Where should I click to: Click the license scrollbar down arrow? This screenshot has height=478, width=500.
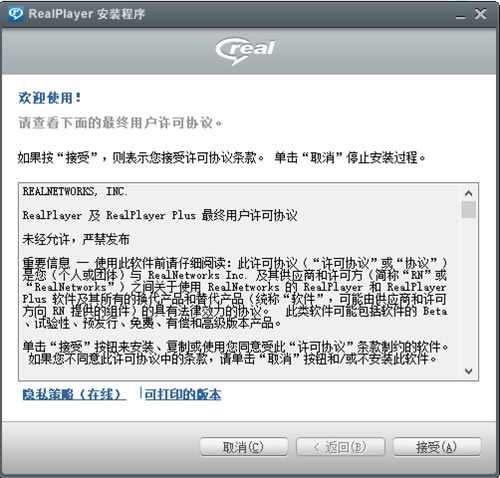(468, 371)
